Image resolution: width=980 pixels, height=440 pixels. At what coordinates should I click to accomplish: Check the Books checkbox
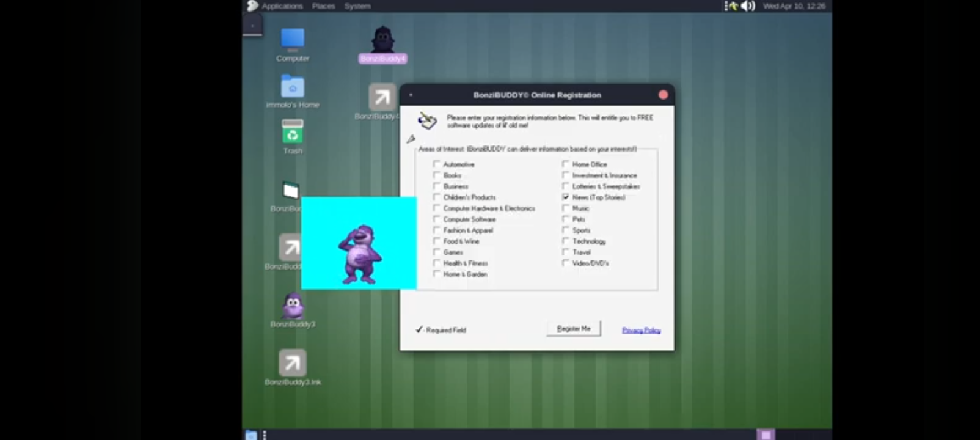[436, 175]
